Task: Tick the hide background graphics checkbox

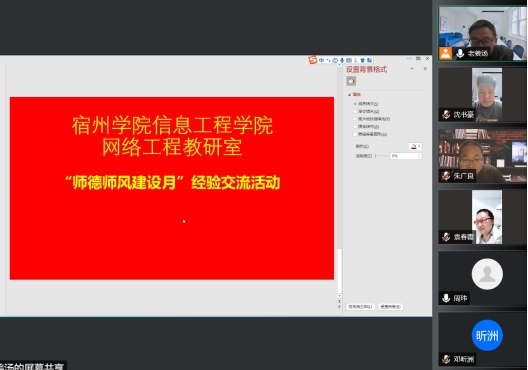Action: [355, 134]
